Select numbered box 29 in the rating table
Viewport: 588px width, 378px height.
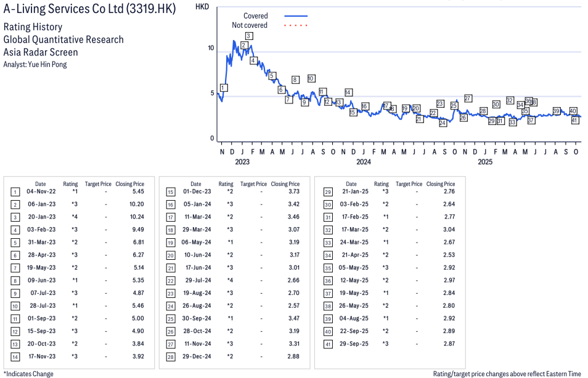tap(326, 192)
